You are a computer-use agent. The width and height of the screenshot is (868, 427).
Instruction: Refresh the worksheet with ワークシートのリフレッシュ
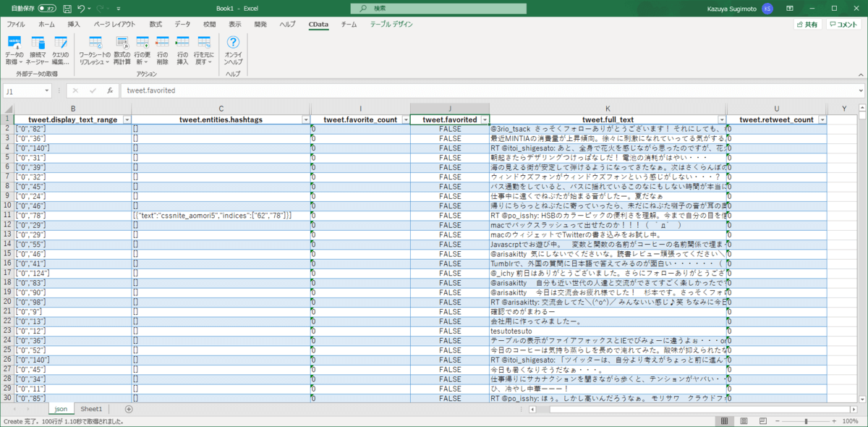click(x=95, y=49)
